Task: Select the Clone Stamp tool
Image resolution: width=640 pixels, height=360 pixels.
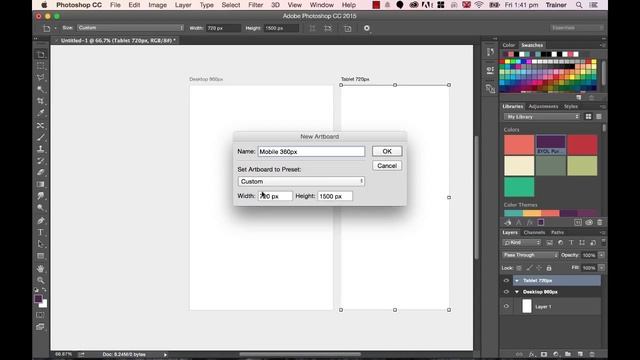Action: pos(40,149)
